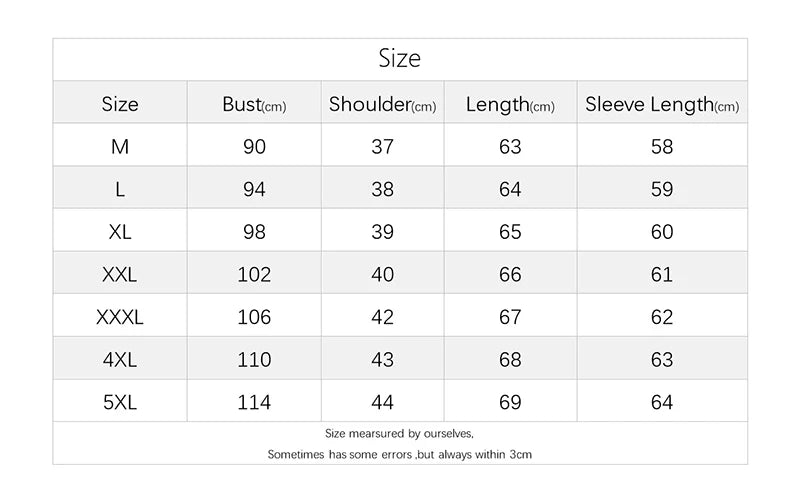Select the "Shoulder(cm)" column header
800x501 pixels.
382,104
